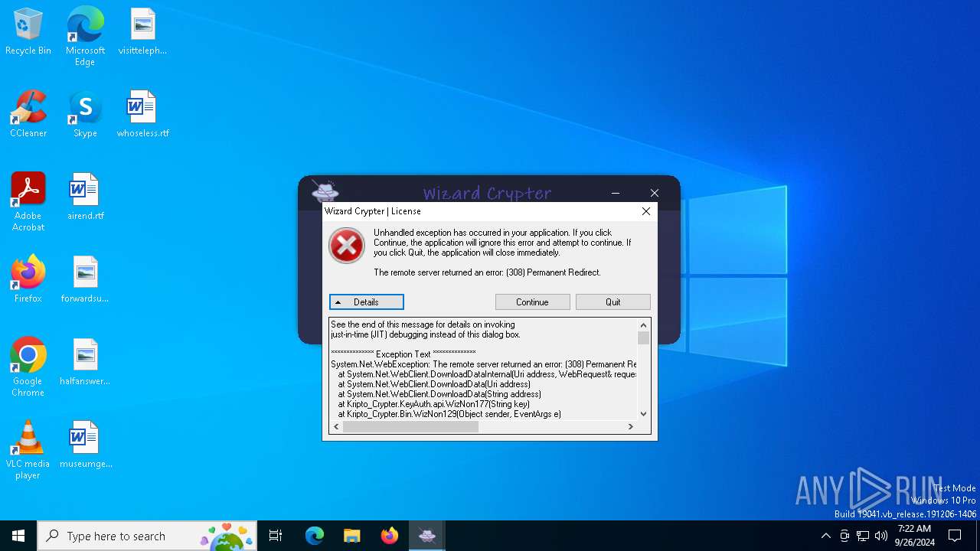Open VLC media player shortcut
The height and width of the screenshot is (551, 980).
point(28,450)
